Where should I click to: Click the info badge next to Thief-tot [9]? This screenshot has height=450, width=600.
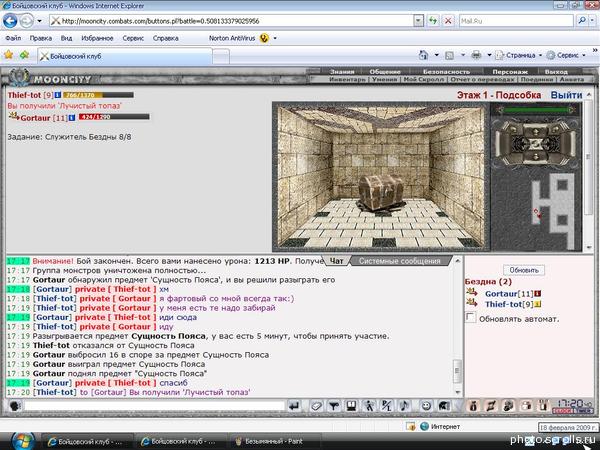click(58, 95)
